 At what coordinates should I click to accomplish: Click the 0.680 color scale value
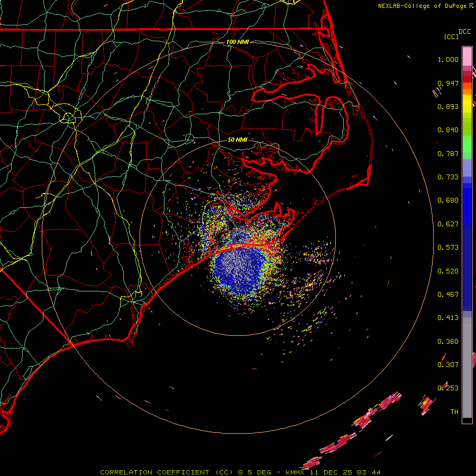[448, 200]
